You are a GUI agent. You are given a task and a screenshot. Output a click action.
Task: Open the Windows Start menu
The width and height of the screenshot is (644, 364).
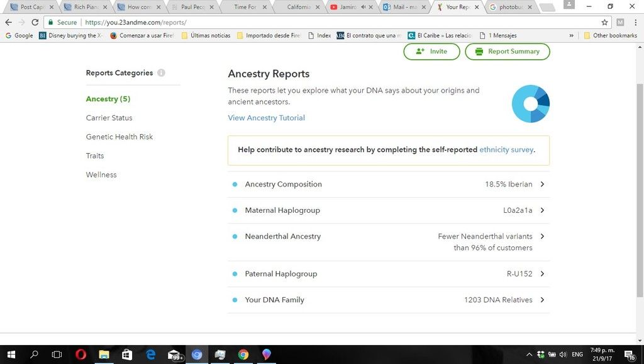[11, 354]
